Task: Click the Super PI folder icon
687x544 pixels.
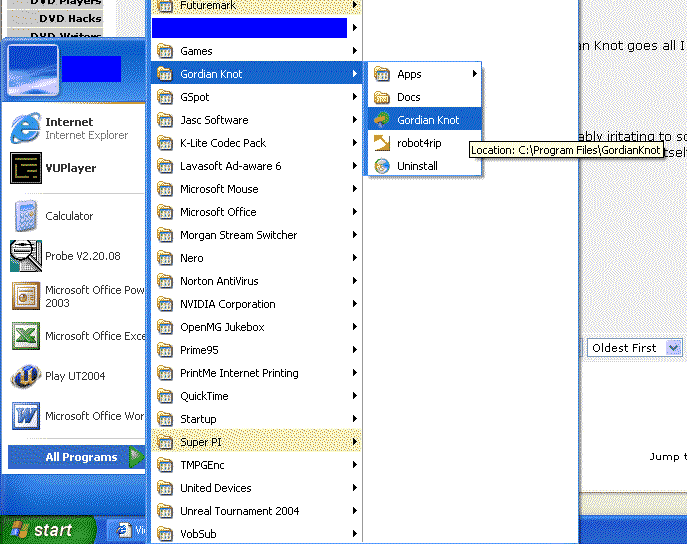Action: pos(165,442)
